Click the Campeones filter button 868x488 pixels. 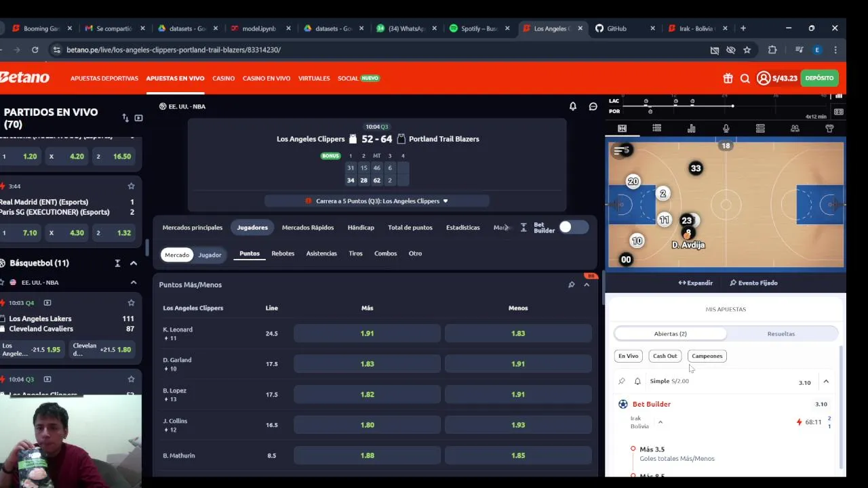[x=707, y=356]
